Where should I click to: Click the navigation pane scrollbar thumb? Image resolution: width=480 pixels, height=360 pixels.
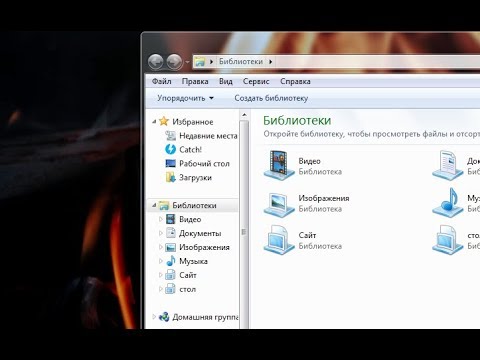[244, 225]
